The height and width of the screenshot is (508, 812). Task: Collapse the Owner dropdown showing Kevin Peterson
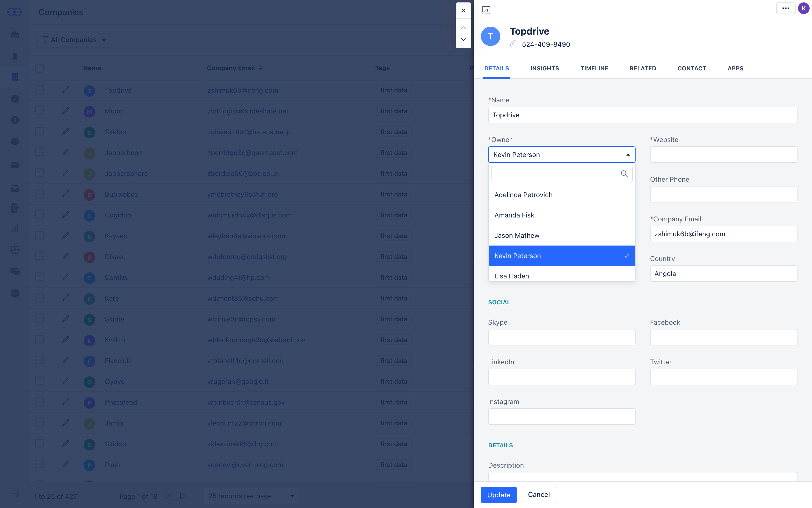click(x=561, y=155)
